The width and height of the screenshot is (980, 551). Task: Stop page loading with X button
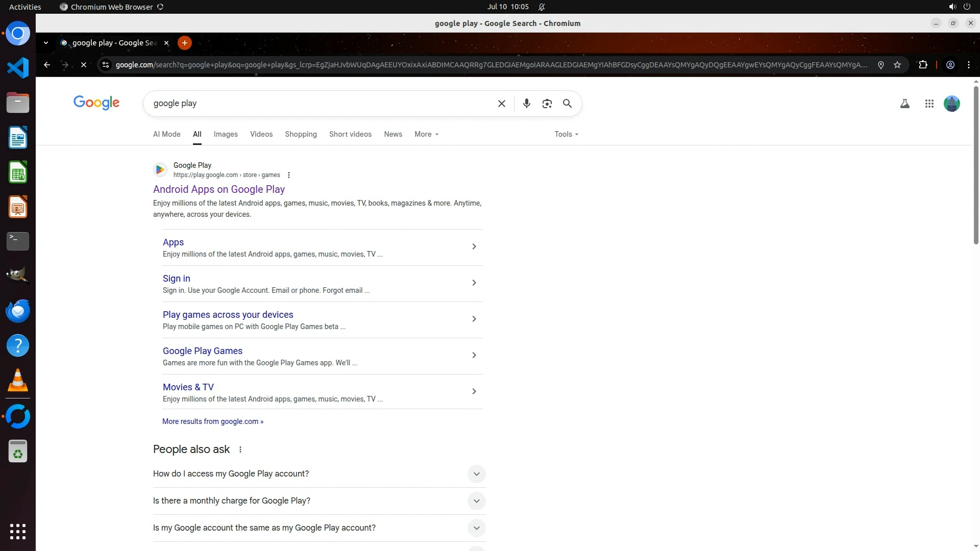click(84, 65)
